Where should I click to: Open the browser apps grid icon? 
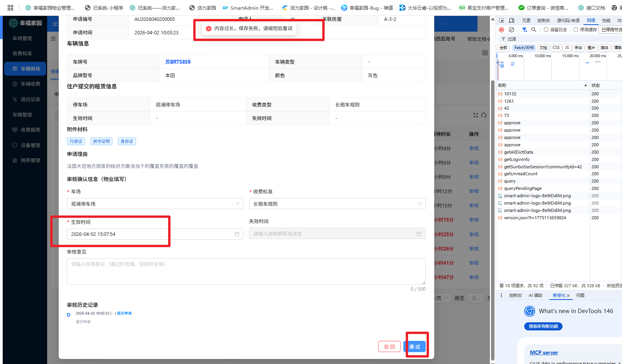pyautogui.click(x=10, y=8)
